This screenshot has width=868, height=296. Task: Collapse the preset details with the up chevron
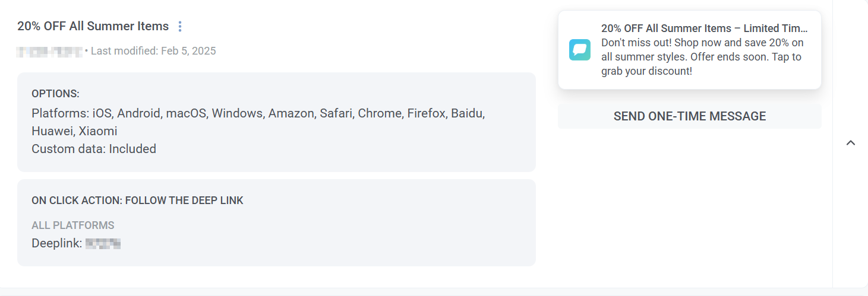[850, 143]
